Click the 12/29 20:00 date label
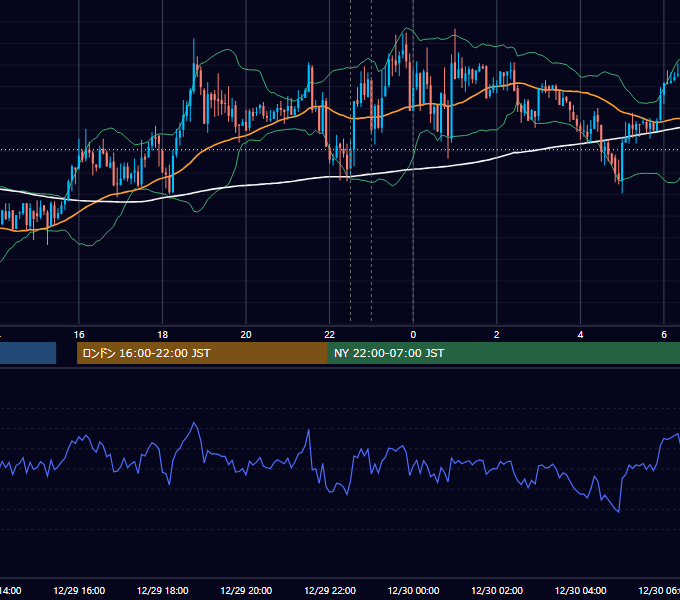 tap(246, 591)
